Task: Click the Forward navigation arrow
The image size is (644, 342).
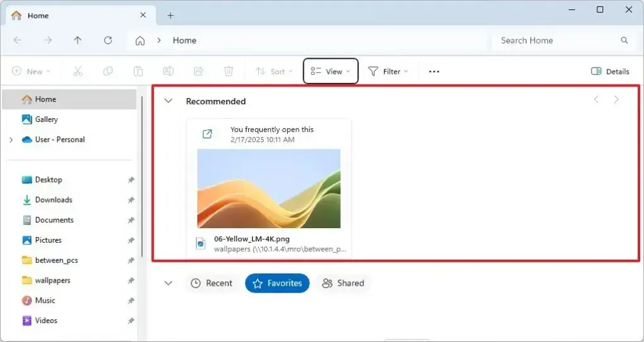Action: pos(47,40)
